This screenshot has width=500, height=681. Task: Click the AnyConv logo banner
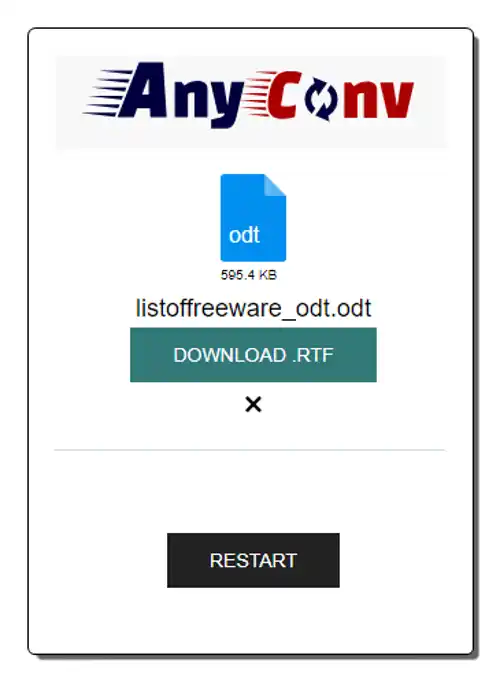coord(251,102)
